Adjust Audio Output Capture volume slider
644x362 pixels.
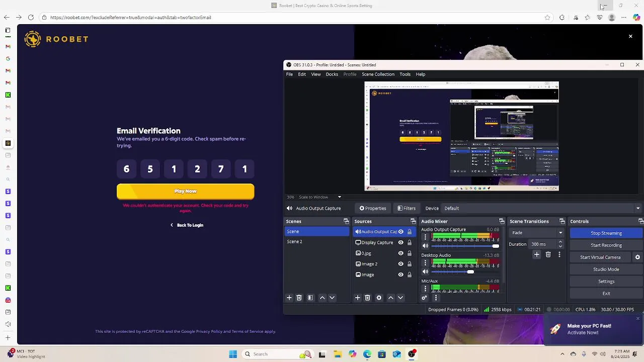[465, 246]
